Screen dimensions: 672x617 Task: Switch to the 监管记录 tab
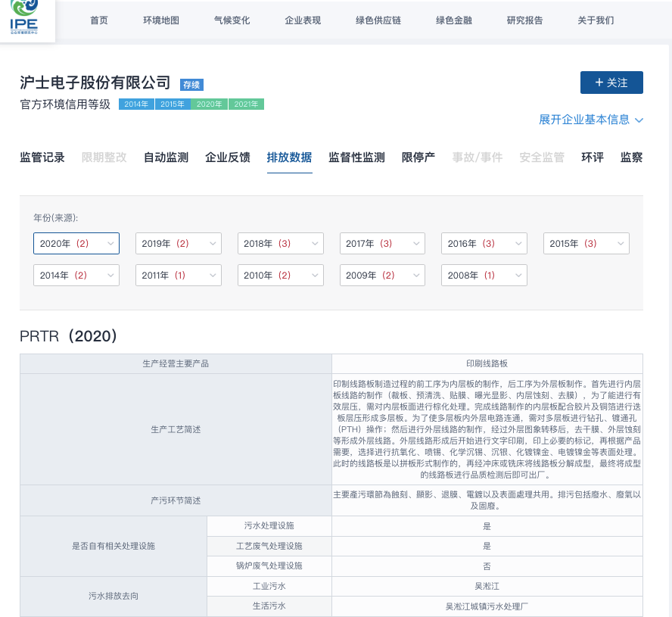click(x=42, y=157)
